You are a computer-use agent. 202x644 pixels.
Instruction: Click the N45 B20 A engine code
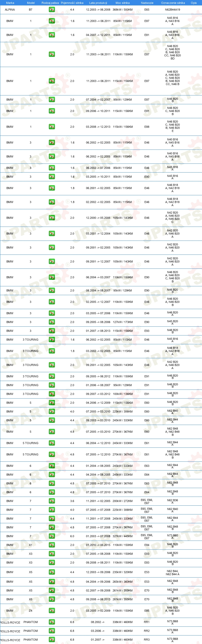173,322
